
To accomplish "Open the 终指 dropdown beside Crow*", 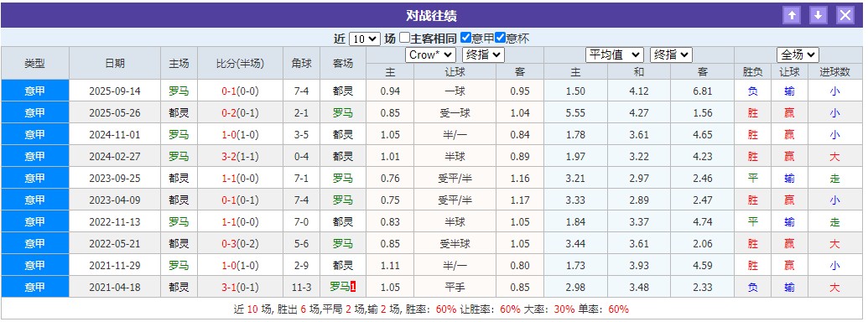I will 483,55.
